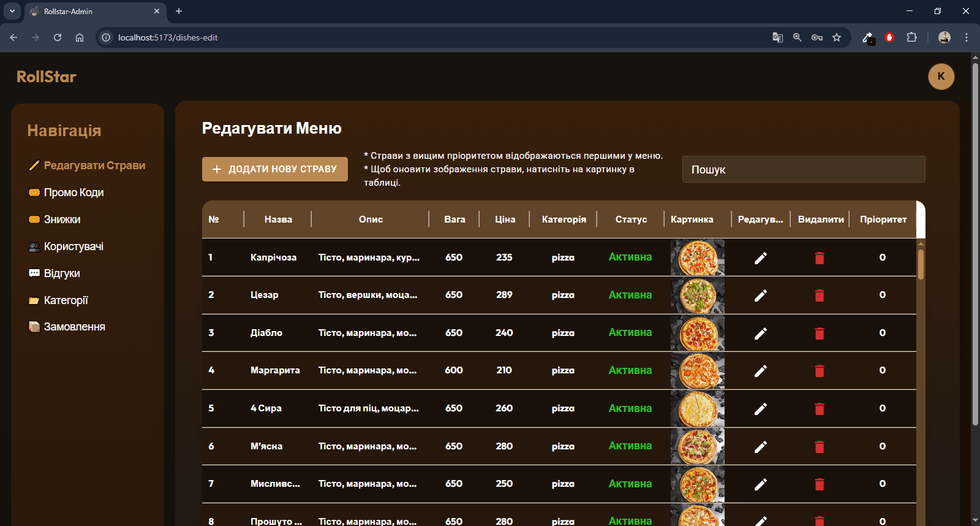Open the K user avatar menu
This screenshot has height=526, width=980.
941,77
